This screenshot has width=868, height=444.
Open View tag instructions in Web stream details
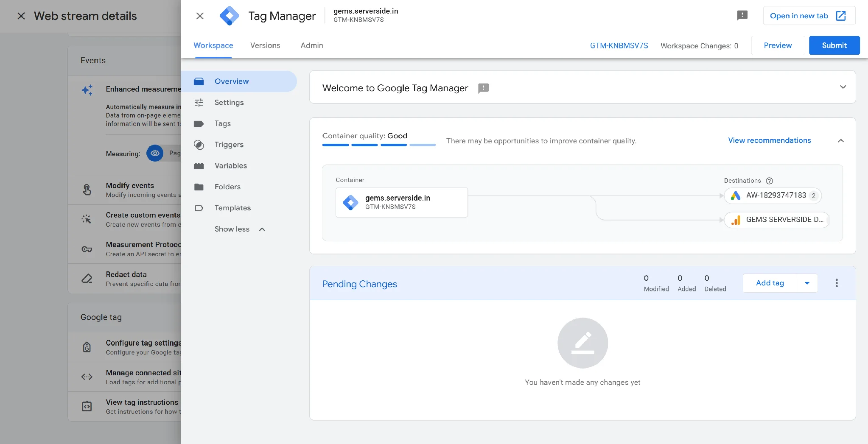pos(124,406)
